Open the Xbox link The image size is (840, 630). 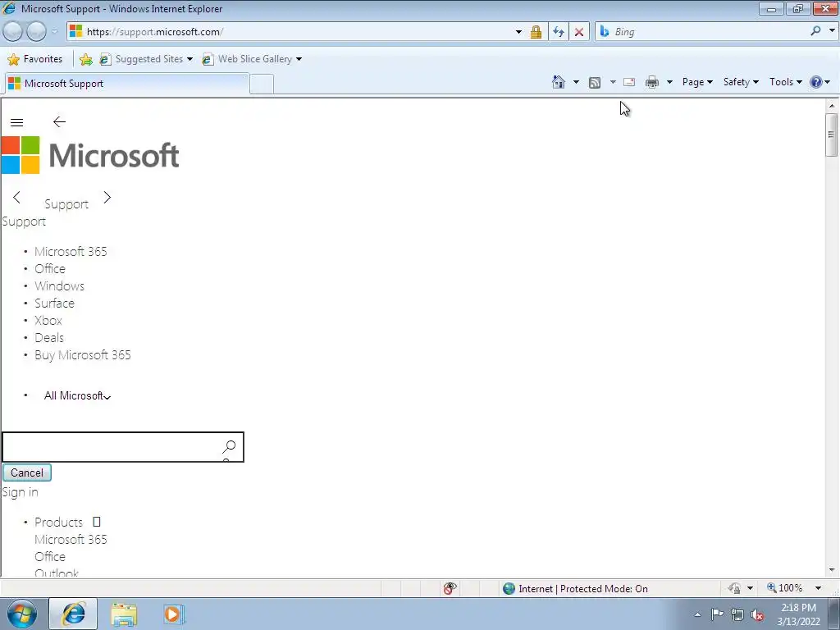coord(48,321)
